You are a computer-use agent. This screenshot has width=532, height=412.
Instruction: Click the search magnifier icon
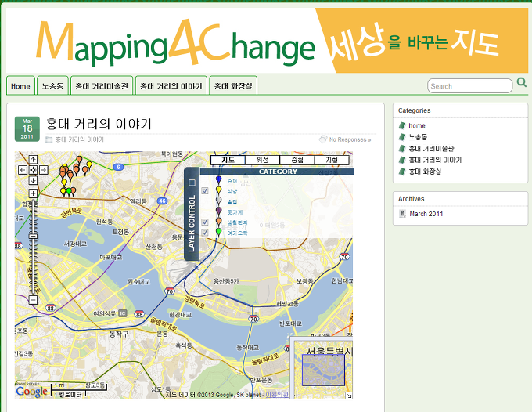(522, 82)
